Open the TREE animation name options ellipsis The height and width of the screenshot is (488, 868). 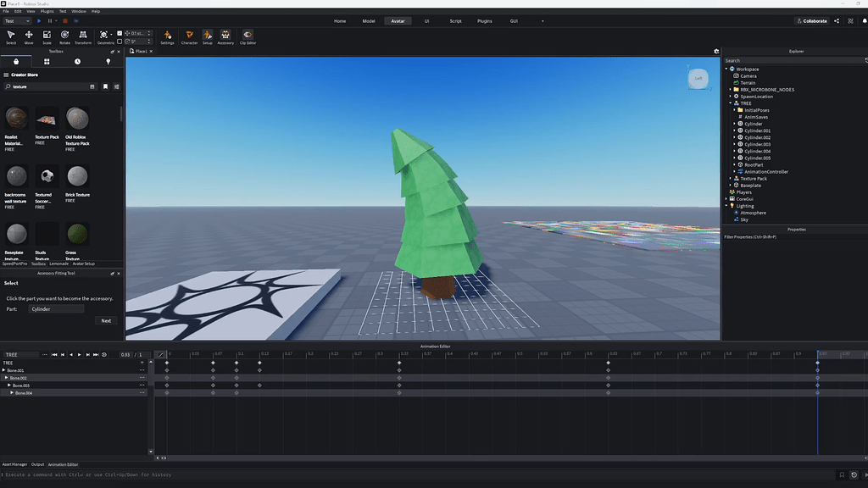tap(45, 355)
